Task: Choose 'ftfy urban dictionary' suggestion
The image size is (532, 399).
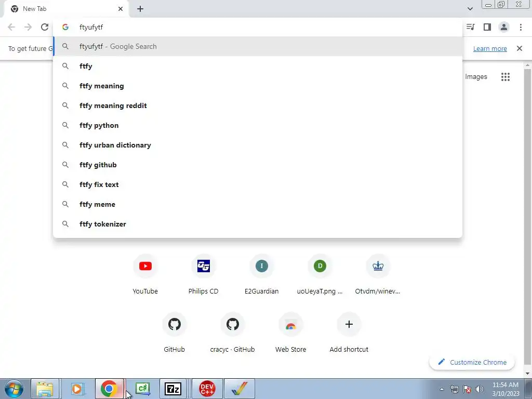Action: pyautogui.click(x=258, y=145)
